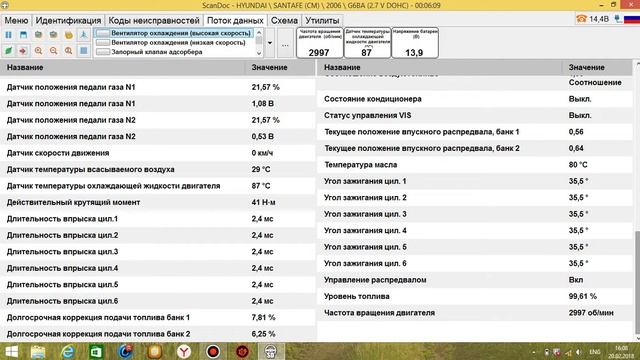The height and width of the screenshot is (360, 640).
Task: Open Windows Start menu
Action: tap(11, 351)
